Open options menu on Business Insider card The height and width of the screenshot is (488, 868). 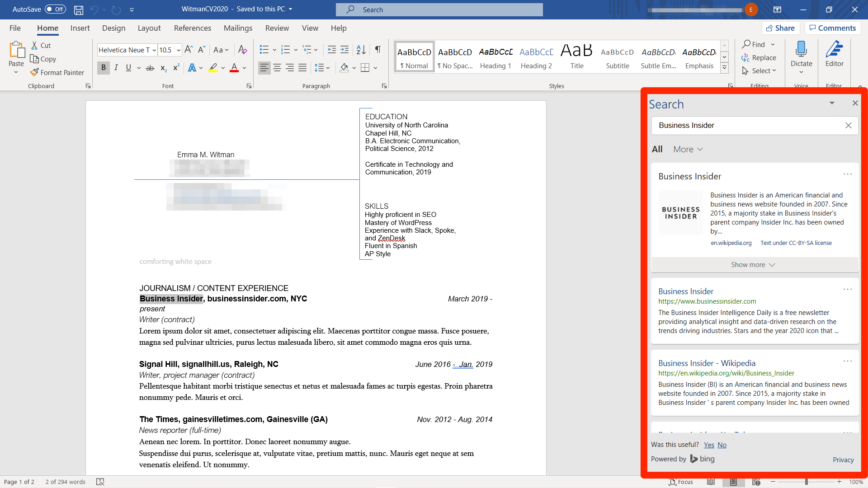tap(848, 174)
